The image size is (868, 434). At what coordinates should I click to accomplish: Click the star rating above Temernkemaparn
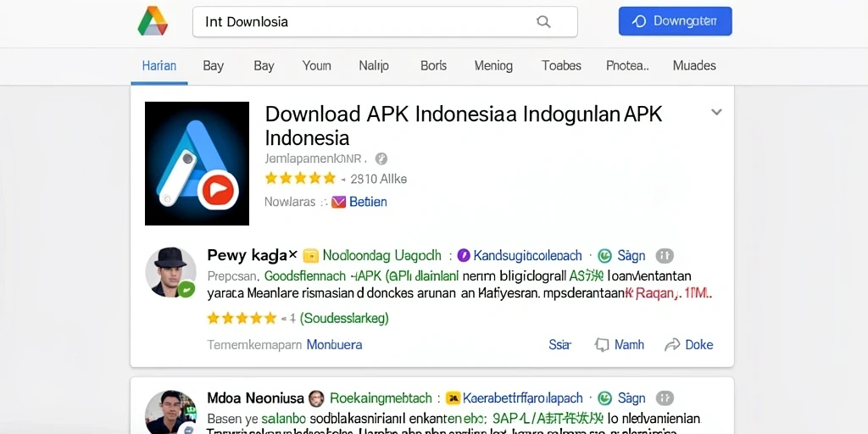[242, 319]
